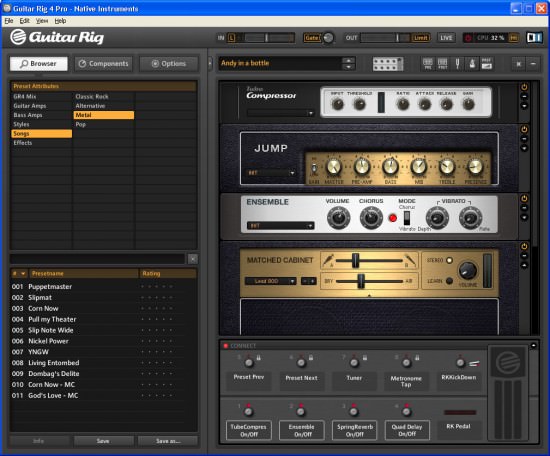Image resolution: width=550 pixels, height=456 pixels.
Task: Switch to the Components tab
Action: tap(103, 64)
